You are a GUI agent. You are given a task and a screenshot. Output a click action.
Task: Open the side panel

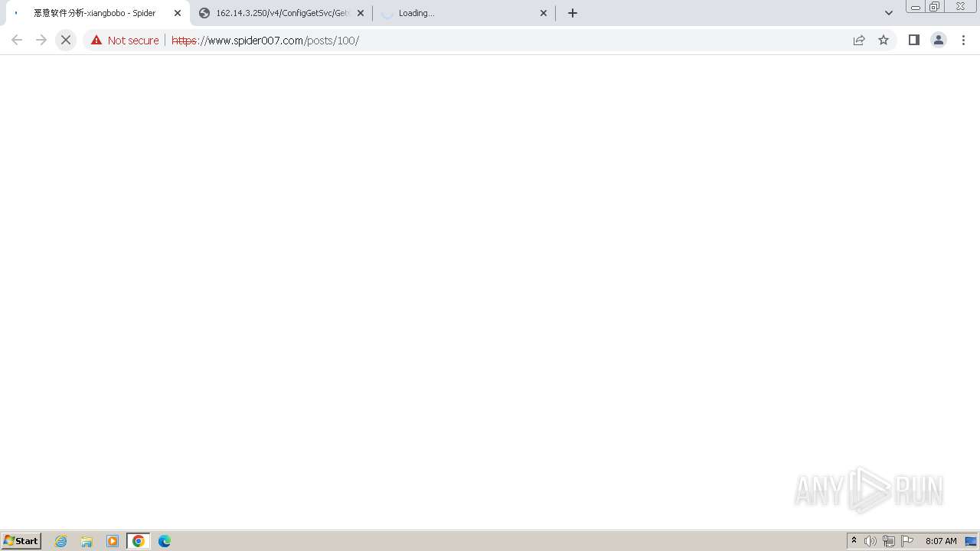pyautogui.click(x=913, y=40)
